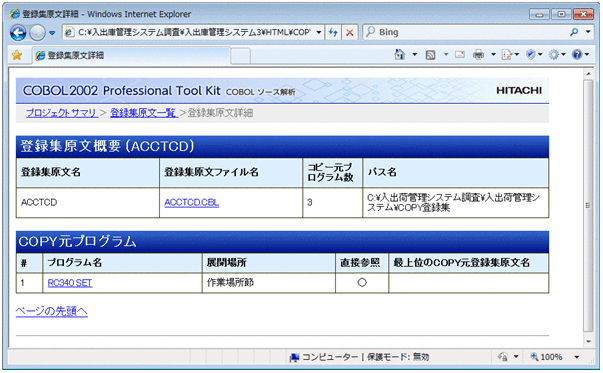Select the 登録集原文詳細 browser tab

[131, 55]
